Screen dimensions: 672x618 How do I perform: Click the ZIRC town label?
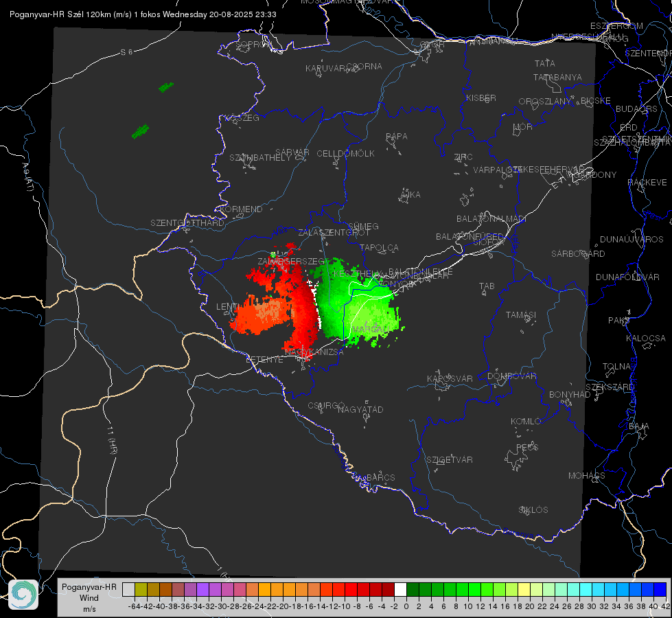463,157
